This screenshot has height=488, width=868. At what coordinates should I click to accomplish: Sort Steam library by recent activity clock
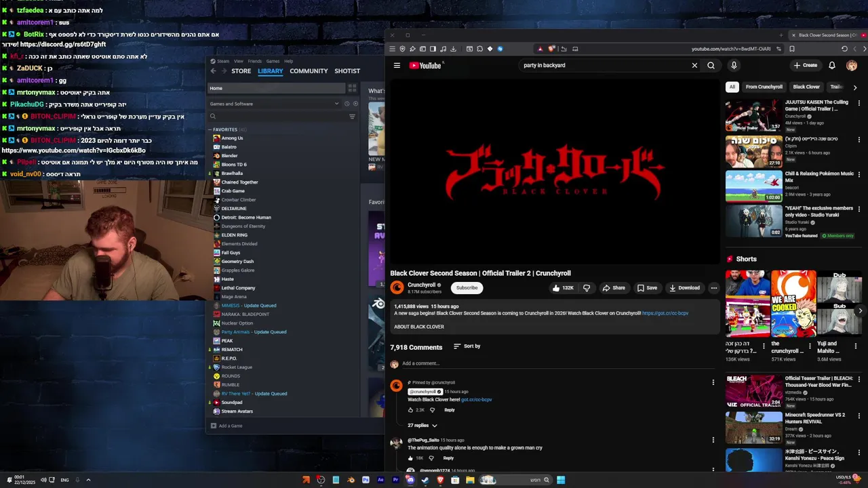click(347, 104)
